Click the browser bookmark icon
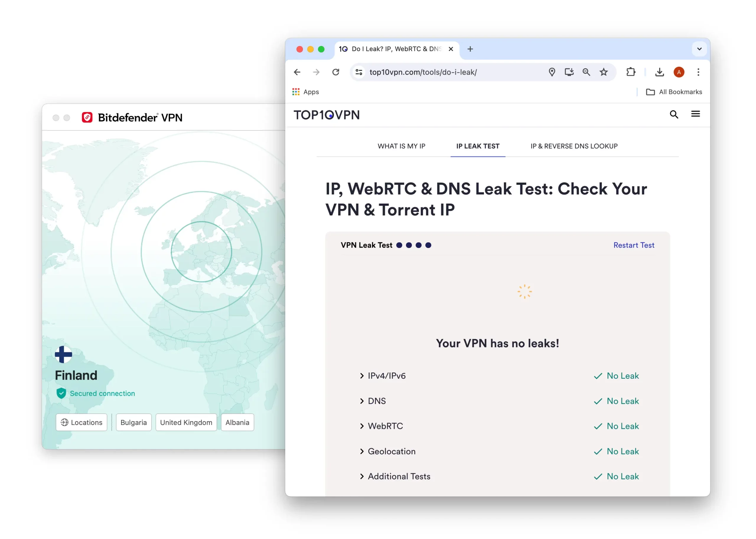Viewport: 756px width, 539px height. pos(603,71)
